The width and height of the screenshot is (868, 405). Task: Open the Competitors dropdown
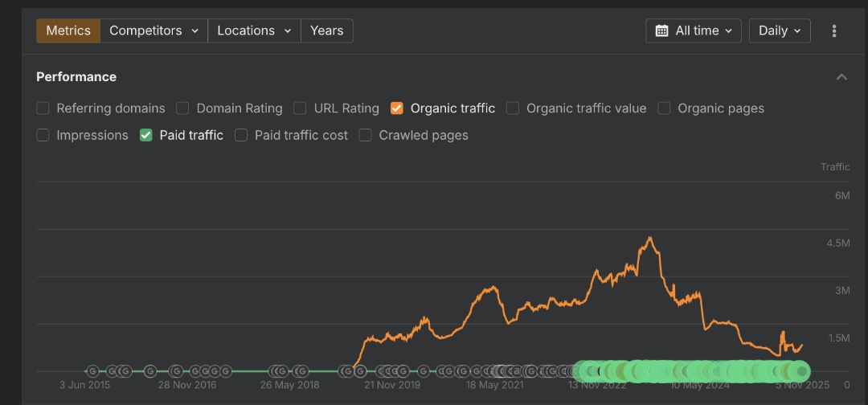pos(154,31)
